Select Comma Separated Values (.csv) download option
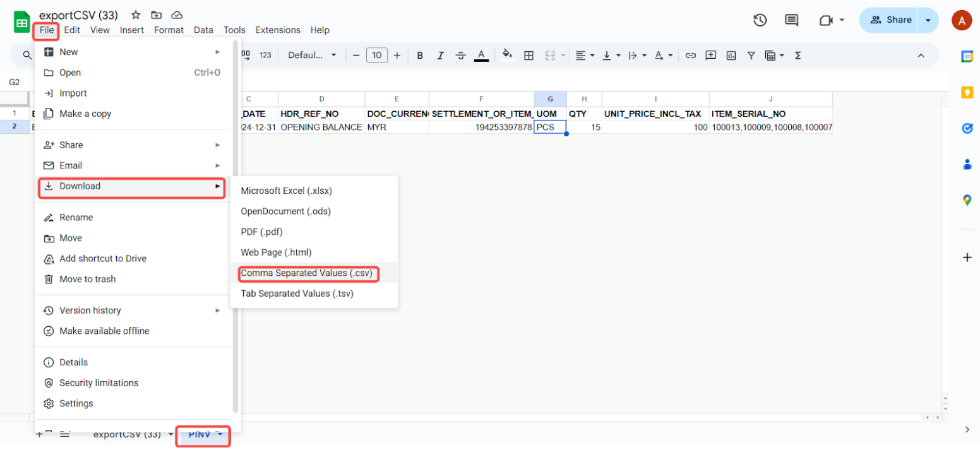Screen dimensions: 980x450 click(x=308, y=273)
